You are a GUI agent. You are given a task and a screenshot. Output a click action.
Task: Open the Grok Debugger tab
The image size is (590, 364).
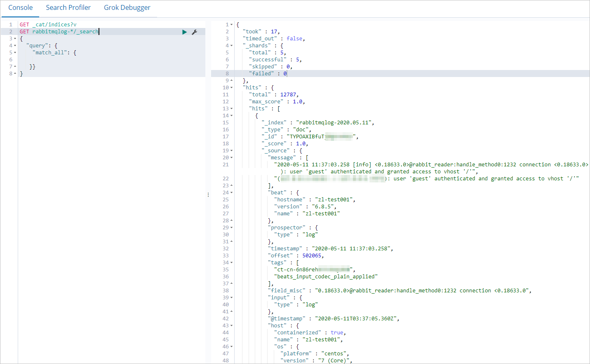127,7
